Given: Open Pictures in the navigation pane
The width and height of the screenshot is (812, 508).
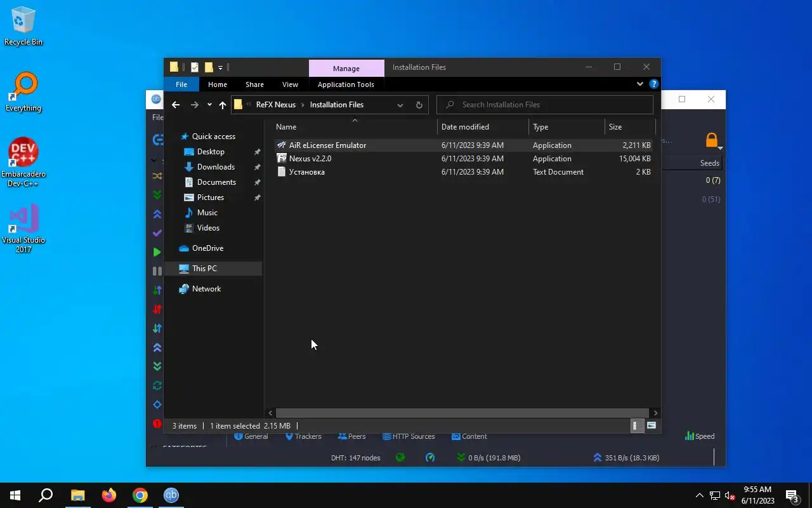Looking at the screenshot, I should pyautogui.click(x=210, y=197).
